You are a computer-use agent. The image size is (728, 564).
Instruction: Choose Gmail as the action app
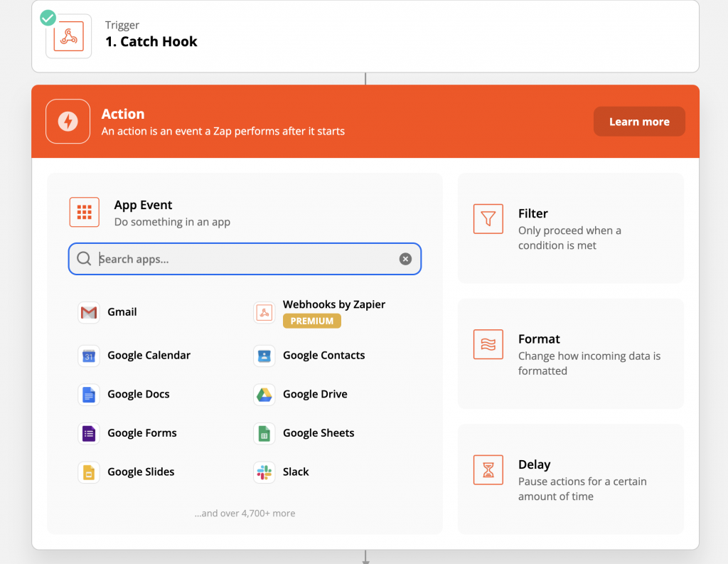click(x=122, y=312)
